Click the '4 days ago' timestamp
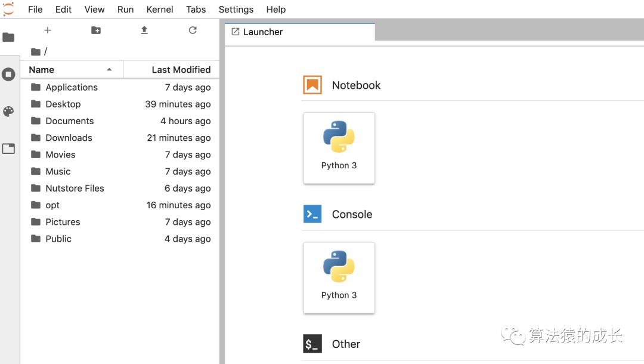Viewport: 644px width, 364px height. tap(188, 239)
